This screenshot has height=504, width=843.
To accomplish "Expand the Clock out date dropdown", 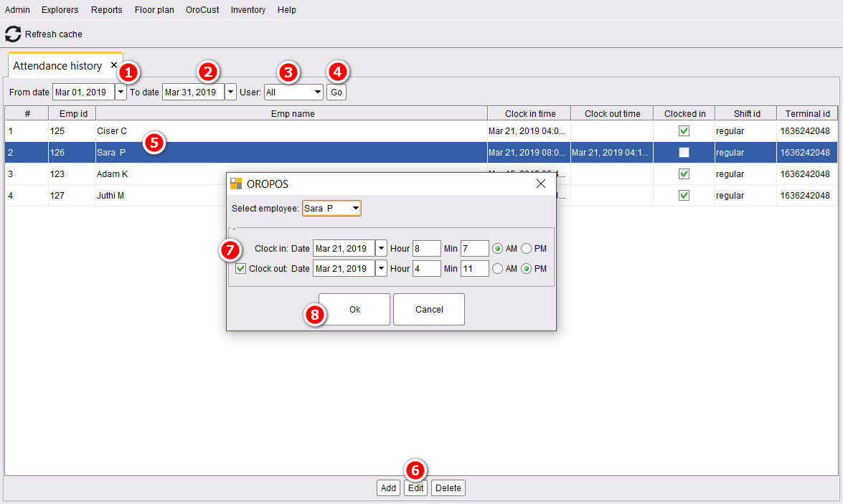I will (381, 268).
